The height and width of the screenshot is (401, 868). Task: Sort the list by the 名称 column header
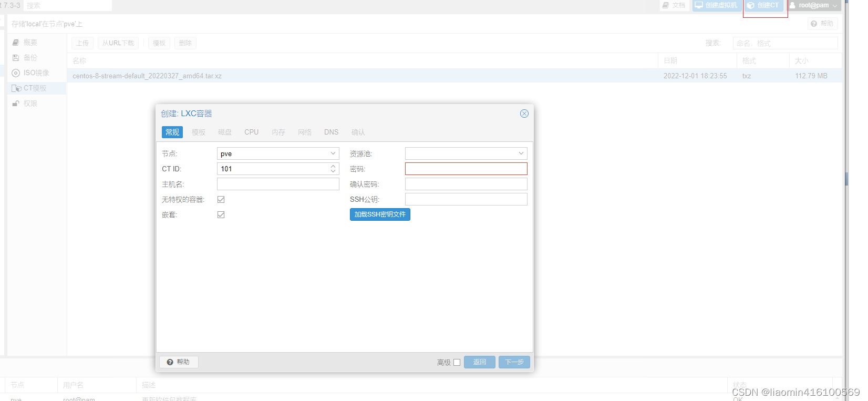[x=363, y=61]
